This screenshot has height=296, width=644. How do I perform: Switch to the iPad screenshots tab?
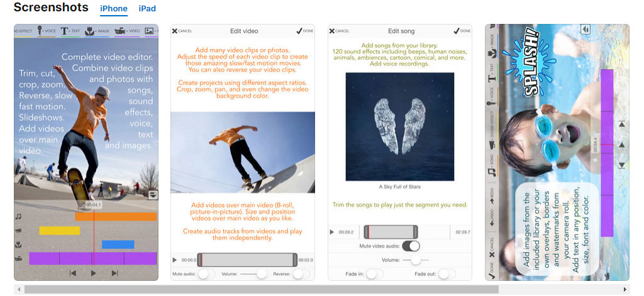point(147,9)
